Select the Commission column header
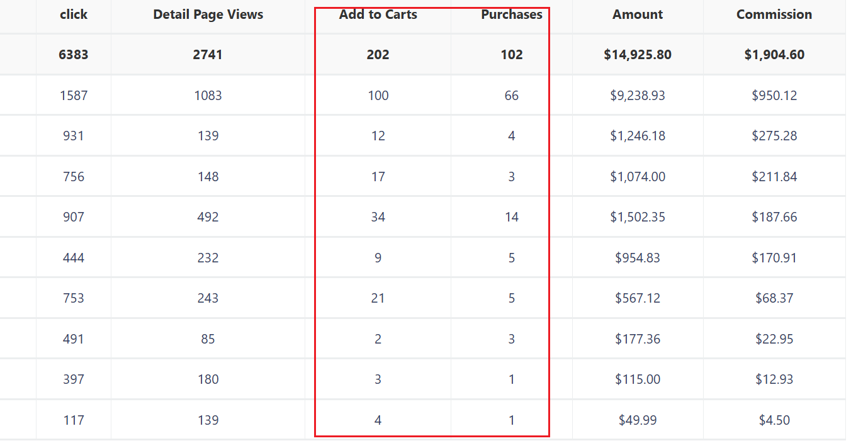This screenshot has width=868, height=448. (x=774, y=14)
